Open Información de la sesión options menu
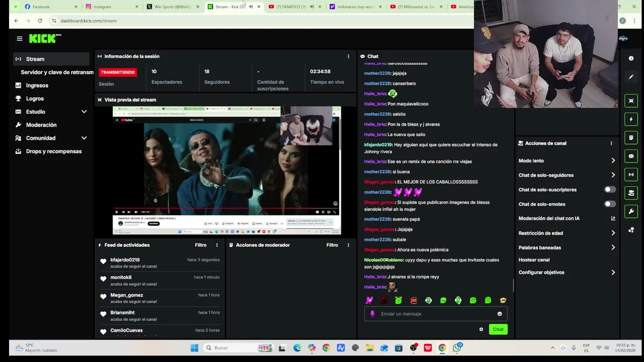Screen dimensions: 644x362 [x=348, y=56]
